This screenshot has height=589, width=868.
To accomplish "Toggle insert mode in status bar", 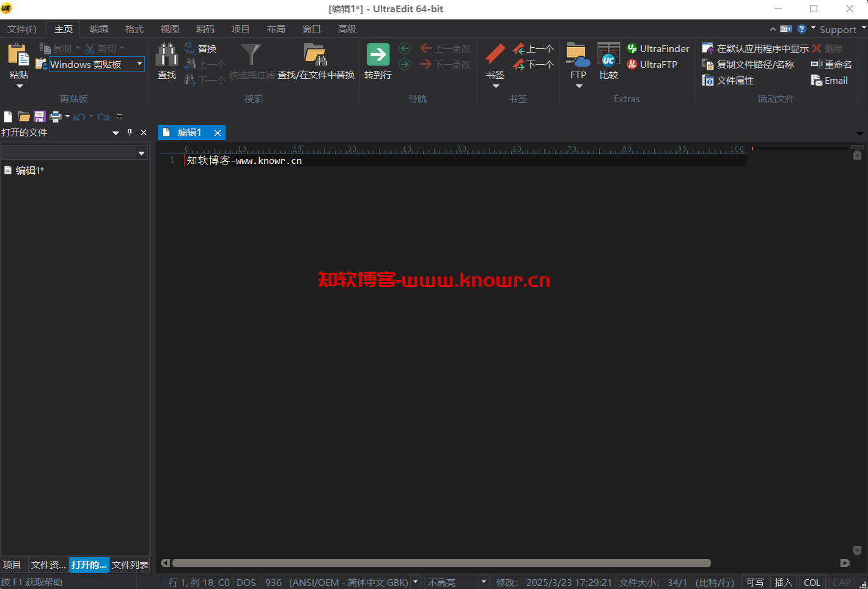I will (x=783, y=582).
